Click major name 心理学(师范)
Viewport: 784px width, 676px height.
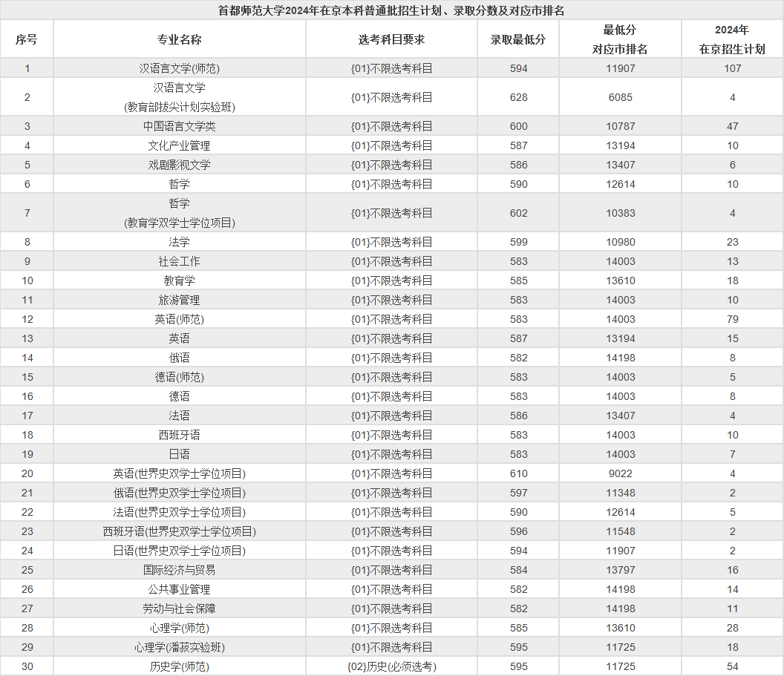180,628
